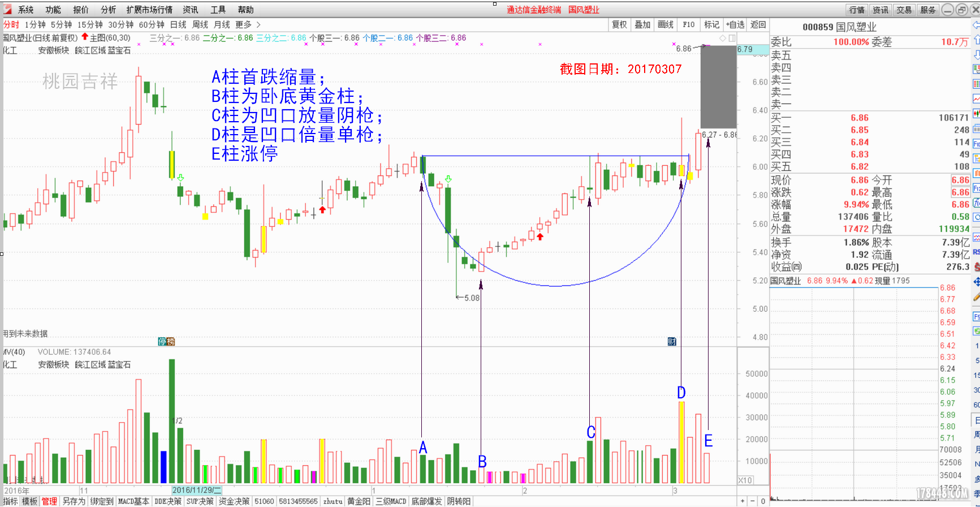Click the 资讯 button at top right
The image size is (980, 507).
coord(880,10)
